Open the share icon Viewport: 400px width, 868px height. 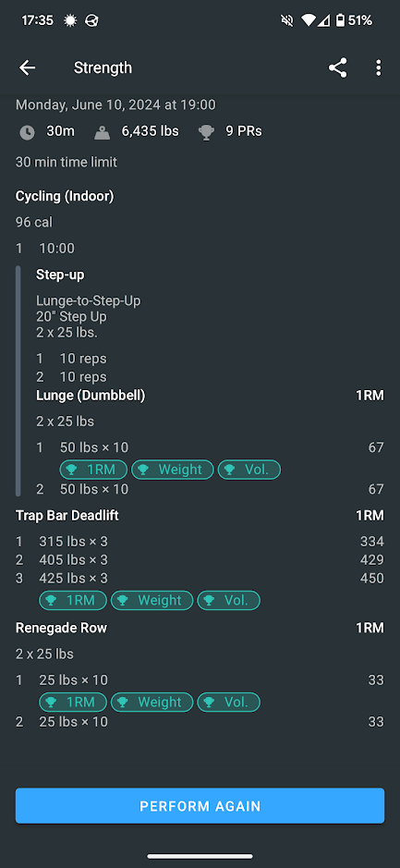click(337, 67)
